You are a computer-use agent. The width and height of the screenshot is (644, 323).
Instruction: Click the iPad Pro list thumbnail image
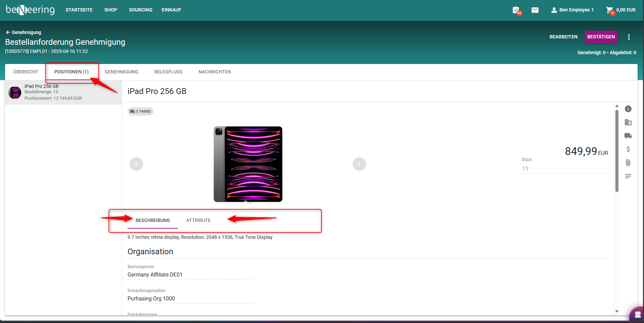click(x=15, y=92)
